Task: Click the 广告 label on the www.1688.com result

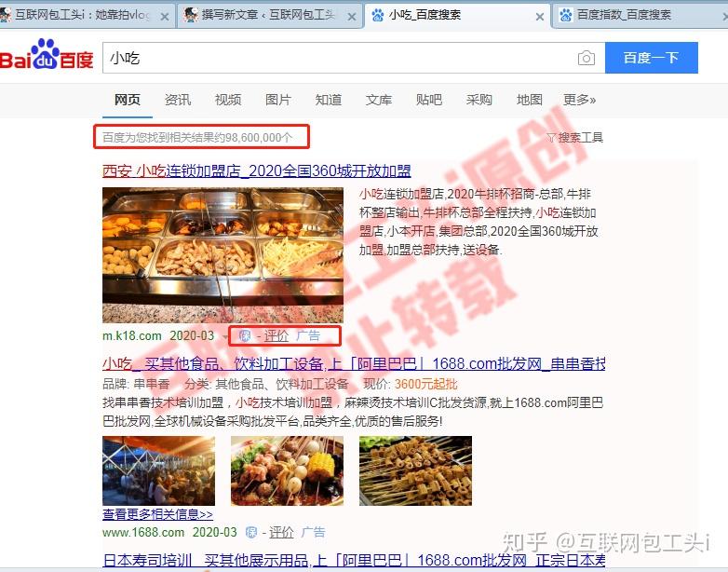Action: point(313,533)
